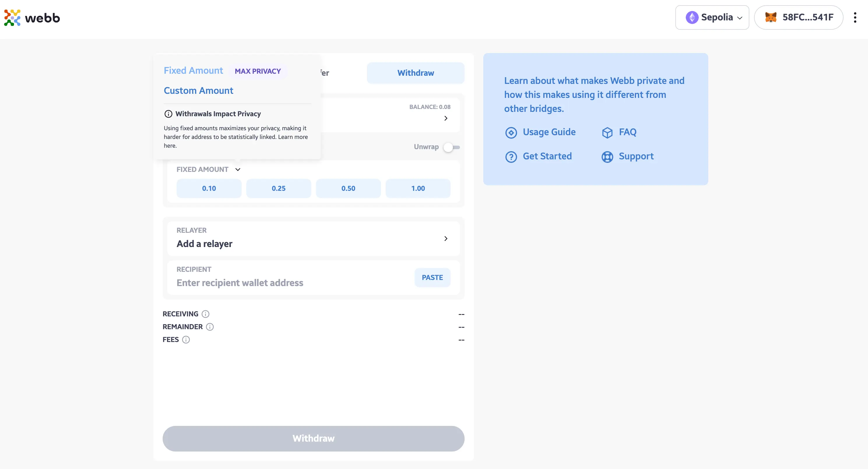Select Custom Amount tab option
Image resolution: width=868 pixels, height=469 pixels.
[x=199, y=90]
